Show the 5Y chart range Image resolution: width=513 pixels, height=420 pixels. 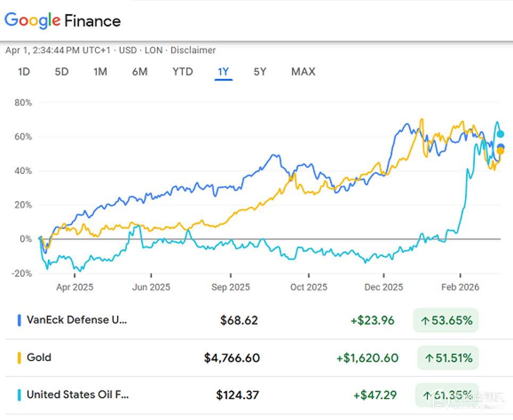click(260, 71)
